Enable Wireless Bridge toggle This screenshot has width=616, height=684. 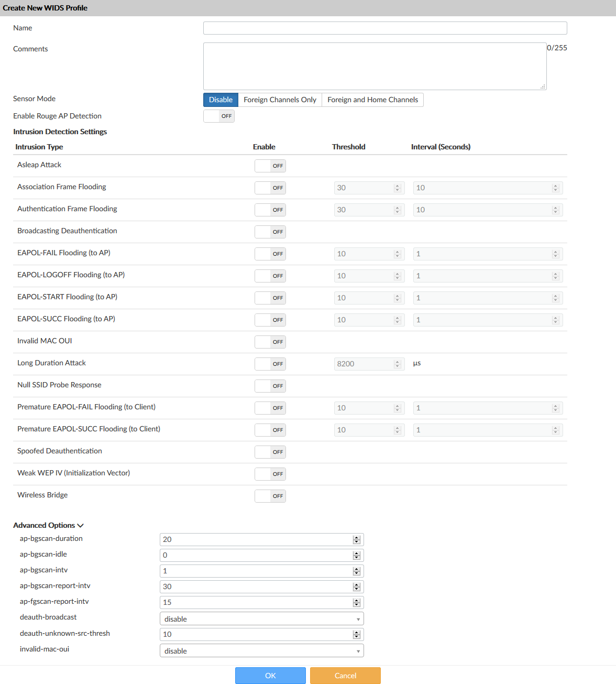coord(270,496)
